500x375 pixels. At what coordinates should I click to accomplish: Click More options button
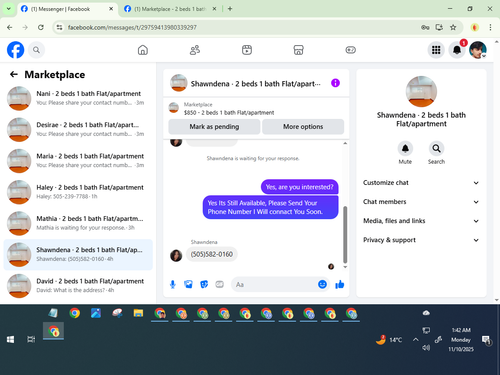[x=303, y=127]
